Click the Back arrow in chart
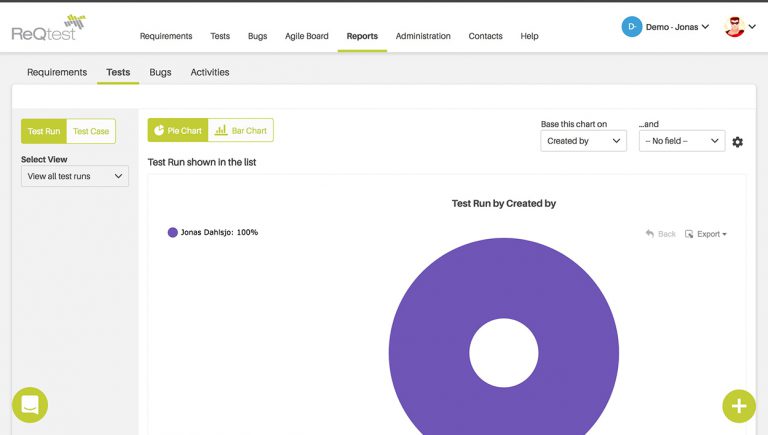 pos(661,234)
